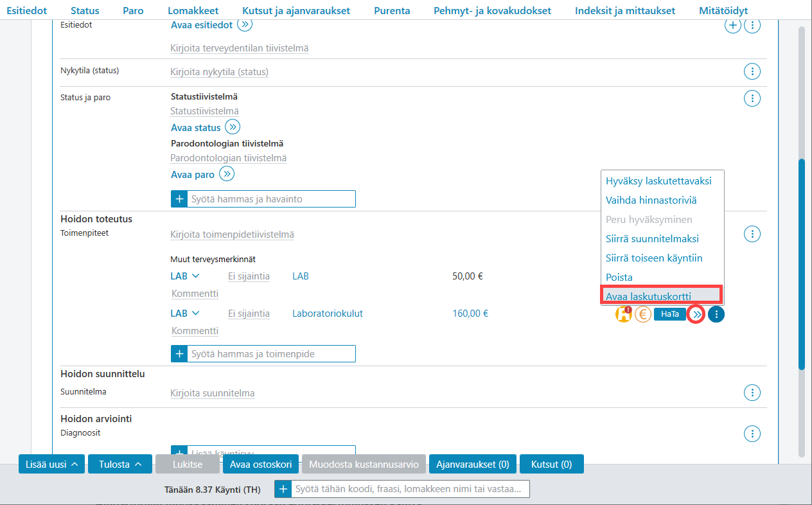Click the Avaa ostoskori button
Viewport: 812px width, 505px height.
(x=261, y=464)
